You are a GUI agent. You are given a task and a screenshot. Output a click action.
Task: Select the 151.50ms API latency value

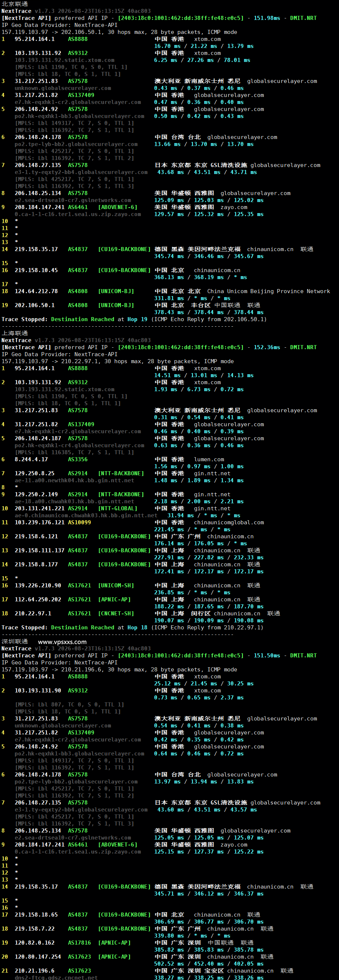267,656
